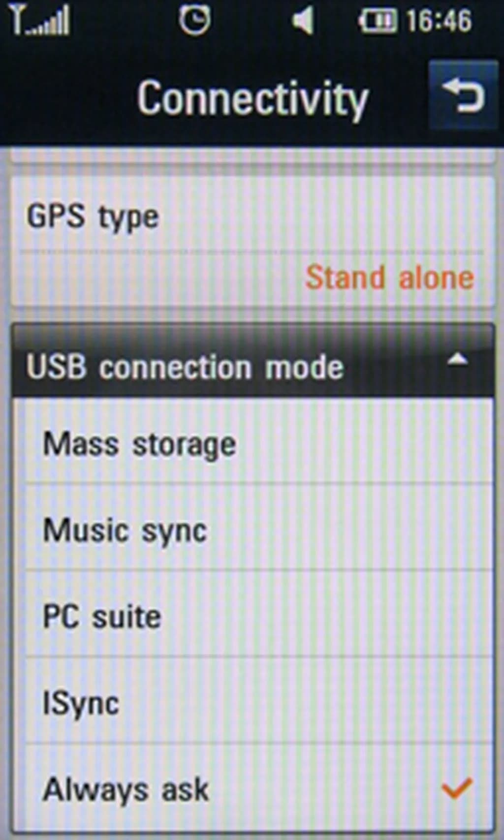Tap the Connectivity screen title

[x=252, y=99]
